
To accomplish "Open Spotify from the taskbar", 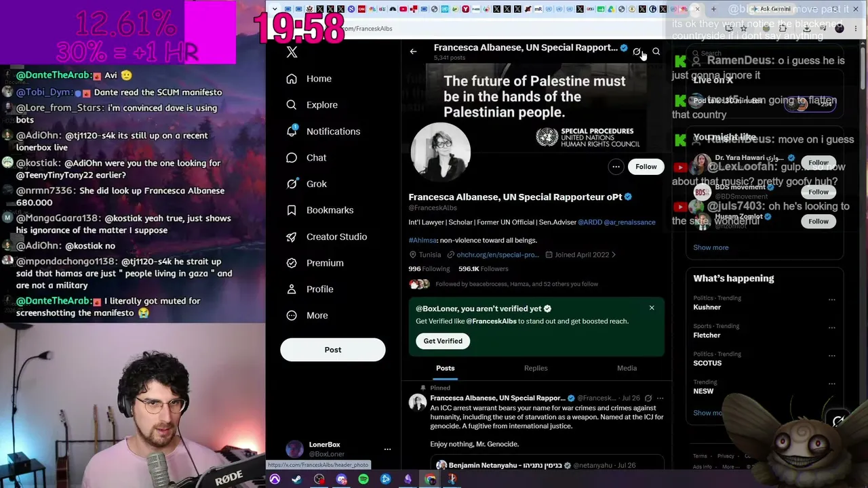I will tap(363, 479).
